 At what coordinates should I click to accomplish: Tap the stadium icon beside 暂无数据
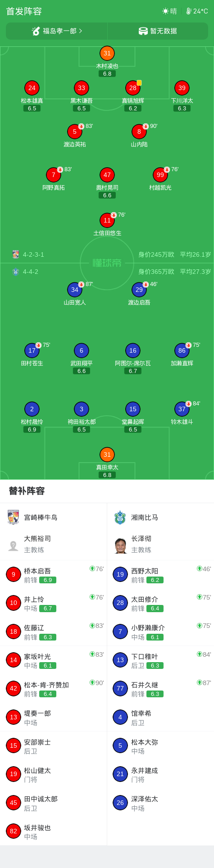click(143, 31)
